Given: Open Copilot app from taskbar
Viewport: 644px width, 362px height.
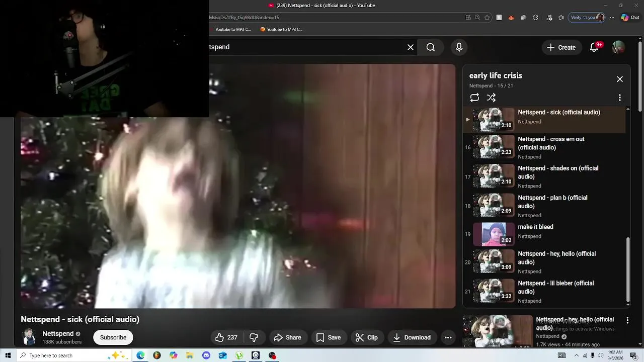Looking at the screenshot, I should coord(174,355).
